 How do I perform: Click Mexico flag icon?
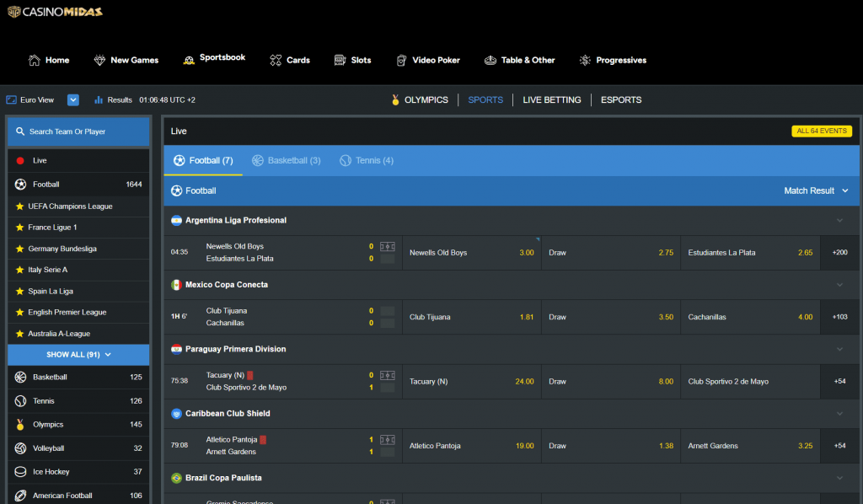(176, 285)
